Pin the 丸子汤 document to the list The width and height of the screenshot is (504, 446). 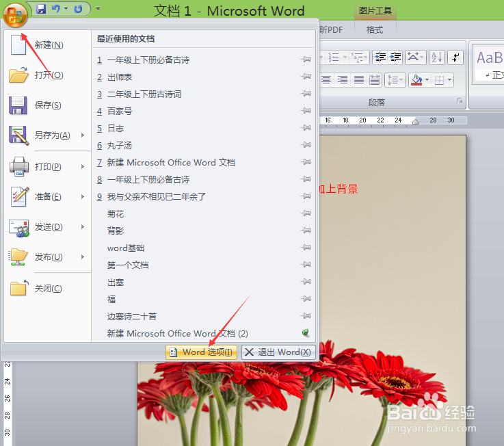click(x=306, y=145)
